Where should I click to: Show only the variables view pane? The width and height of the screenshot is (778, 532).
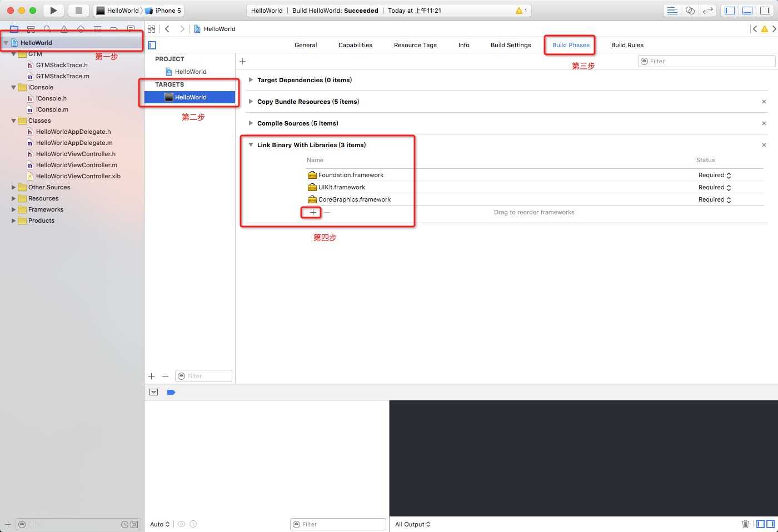[x=761, y=524]
